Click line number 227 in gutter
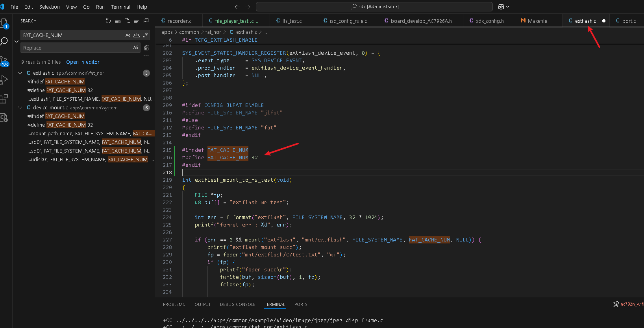The width and height of the screenshot is (644, 328). (167, 240)
